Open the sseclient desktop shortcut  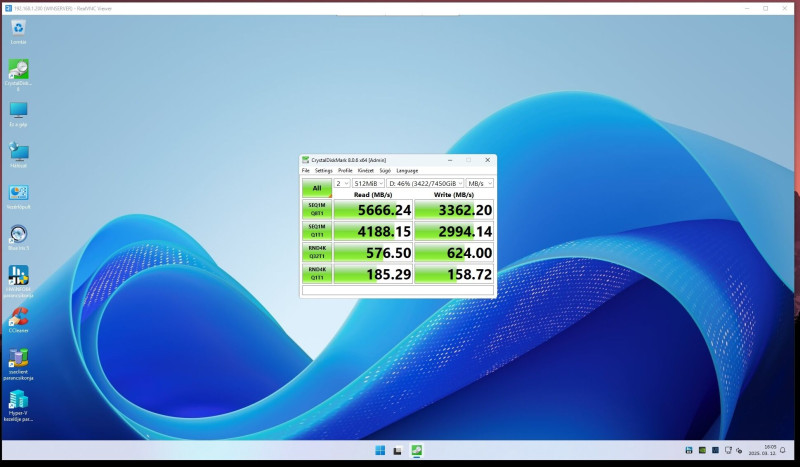[x=18, y=364]
